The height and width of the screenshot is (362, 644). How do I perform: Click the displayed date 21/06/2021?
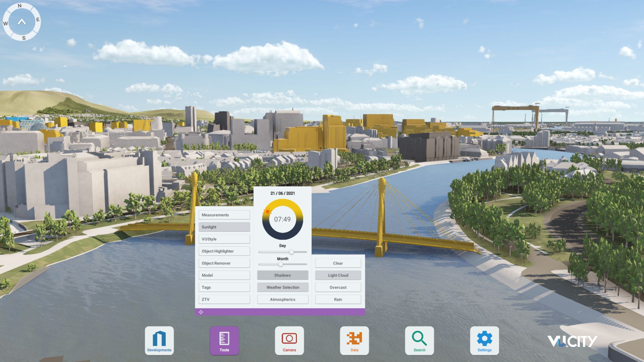(x=283, y=193)
